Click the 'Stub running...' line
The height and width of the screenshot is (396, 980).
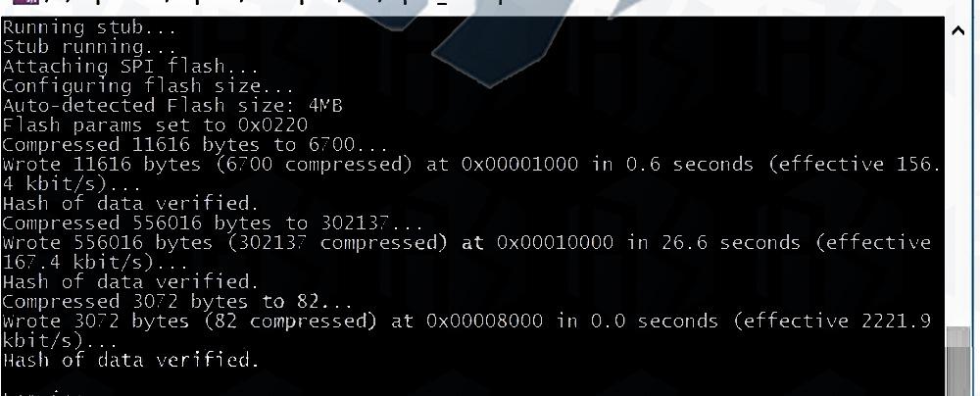[x=89, y=47]
